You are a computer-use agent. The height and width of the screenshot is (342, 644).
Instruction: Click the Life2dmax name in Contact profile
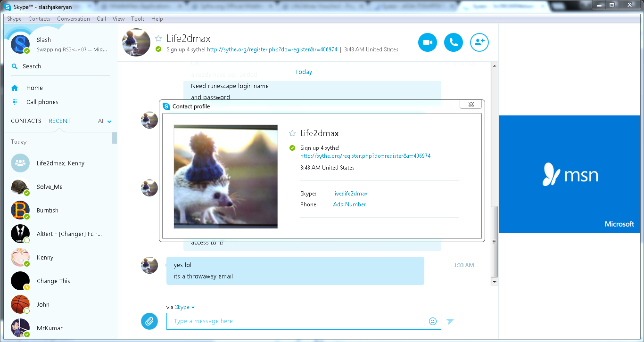point(320,133)
